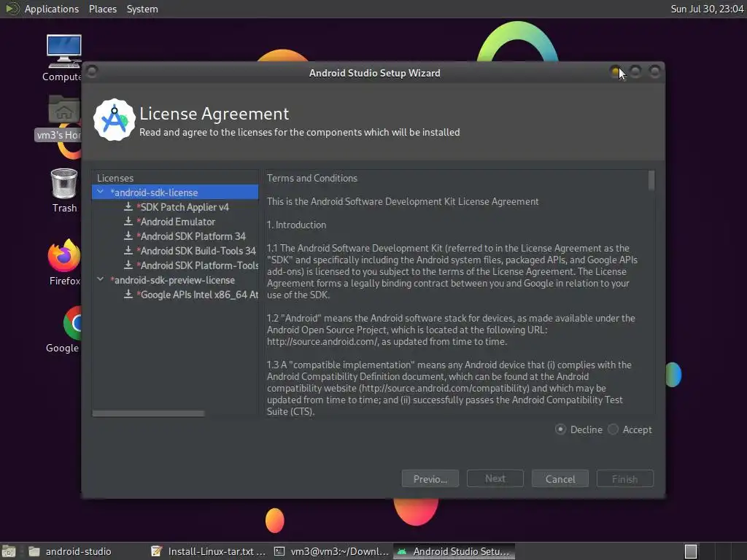Select the Decline radio button
Image resolution: width=747 pixels, height=560 pixels.
(x=561, y=429)
